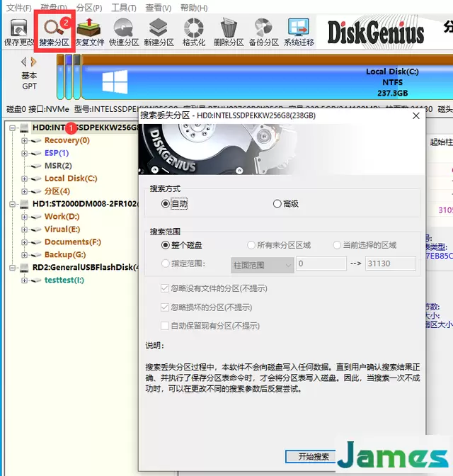Select 分区(4) in the tree
Screen dimensions: 453x476
tap(57, 191)
